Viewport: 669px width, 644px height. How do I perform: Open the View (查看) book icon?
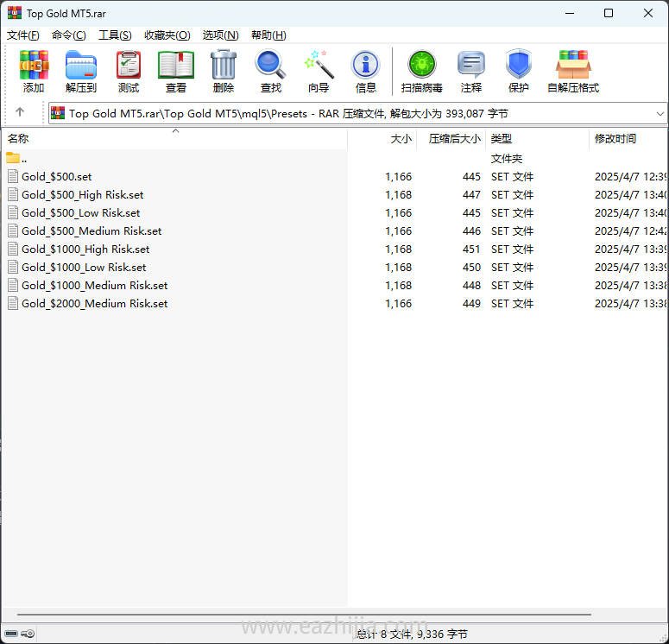click(176, 72)
